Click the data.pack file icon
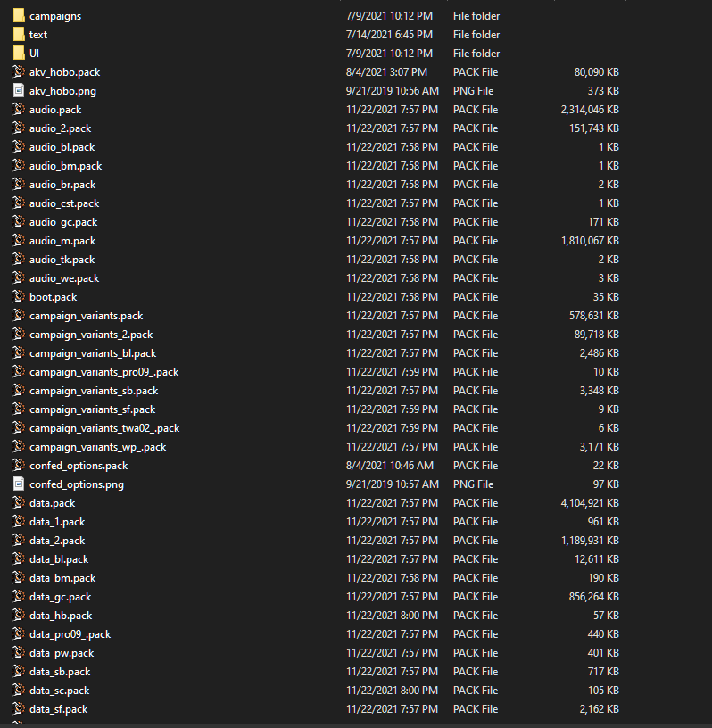712x728 pixels. click(x=19, y=503)
